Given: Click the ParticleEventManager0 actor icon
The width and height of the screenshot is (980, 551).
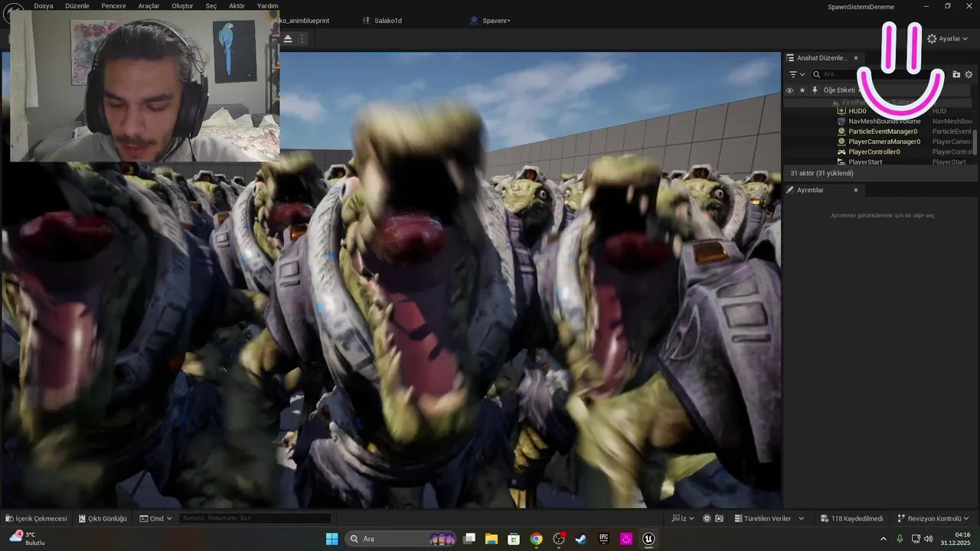Looking at the screenshot, I should 841,132.
